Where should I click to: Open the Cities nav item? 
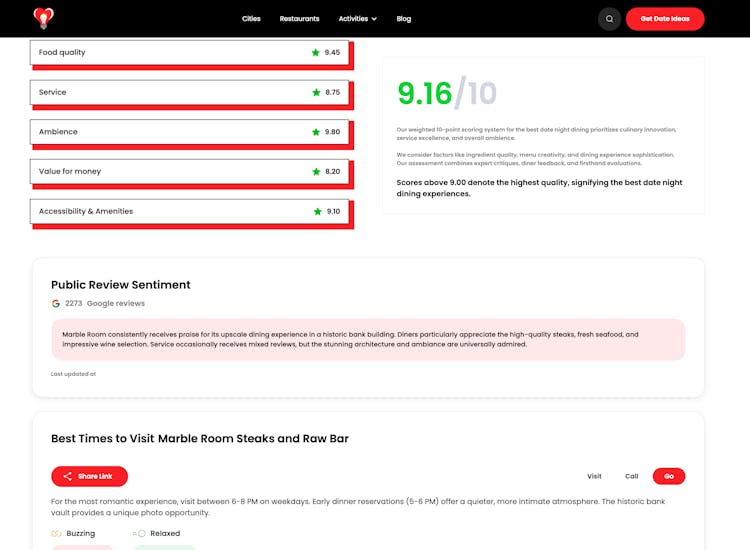pyautogui.click(x=251, y=19)
